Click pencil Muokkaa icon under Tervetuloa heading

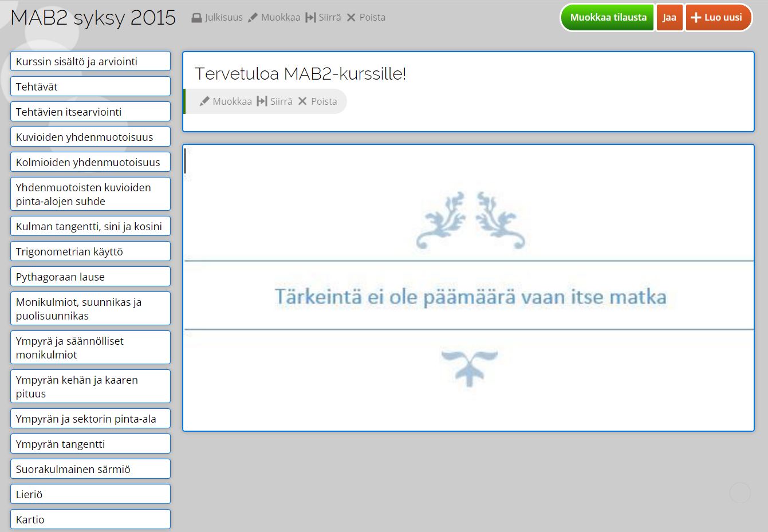pos(204,101)
